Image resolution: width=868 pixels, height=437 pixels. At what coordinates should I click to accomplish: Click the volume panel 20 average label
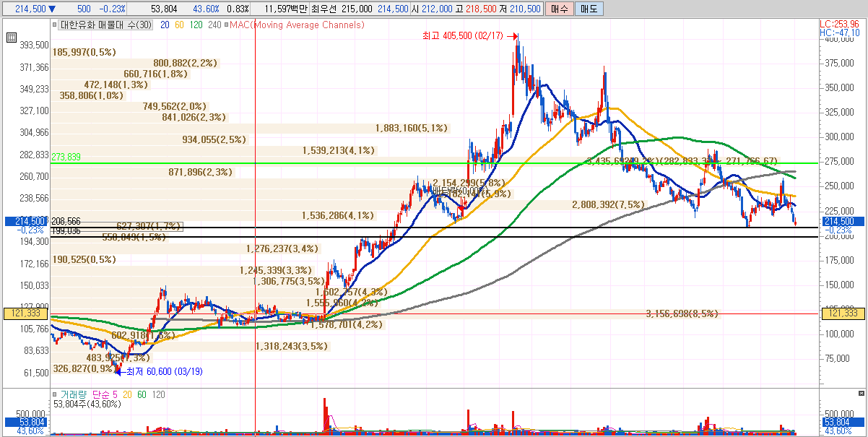pos(128,394)
